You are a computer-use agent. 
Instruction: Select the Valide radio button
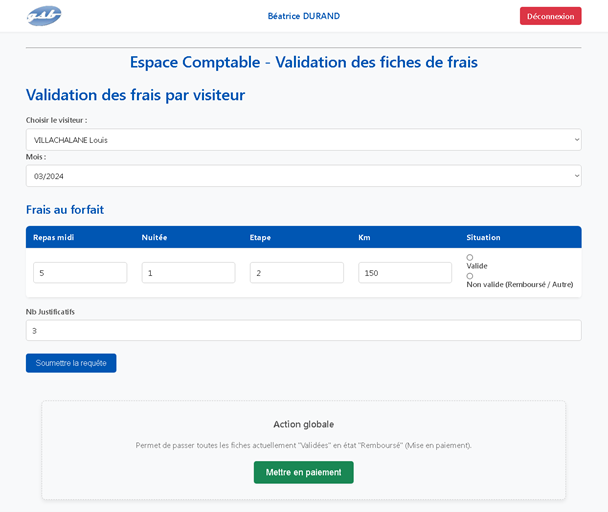pyautogui.click(x=470, y=257)
